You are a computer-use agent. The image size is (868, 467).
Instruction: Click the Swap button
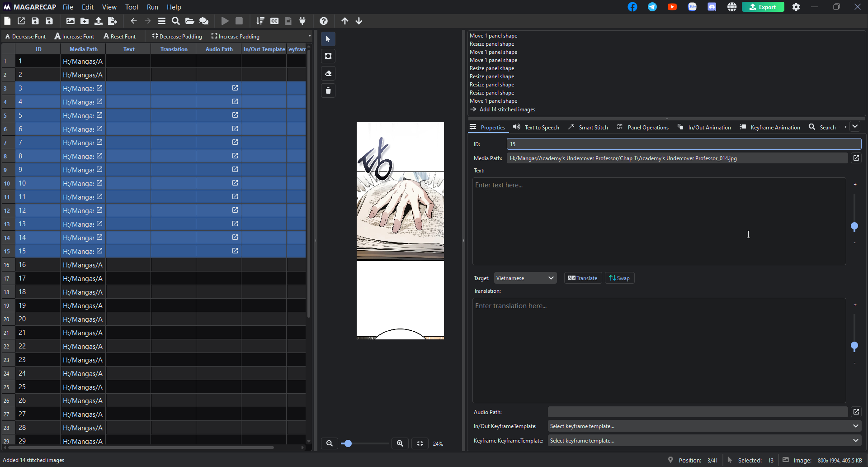pyautogui.click(x=619, y=278)
